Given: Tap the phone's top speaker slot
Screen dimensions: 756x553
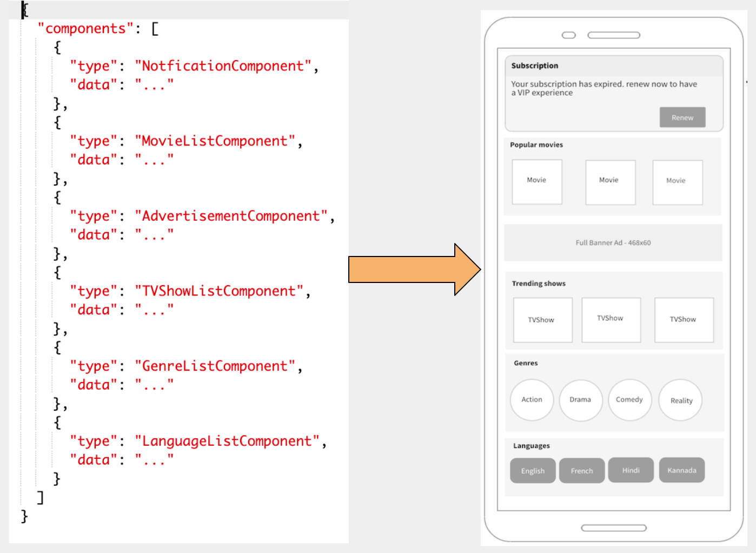Looking at the screenshot, I should point(614,35).
